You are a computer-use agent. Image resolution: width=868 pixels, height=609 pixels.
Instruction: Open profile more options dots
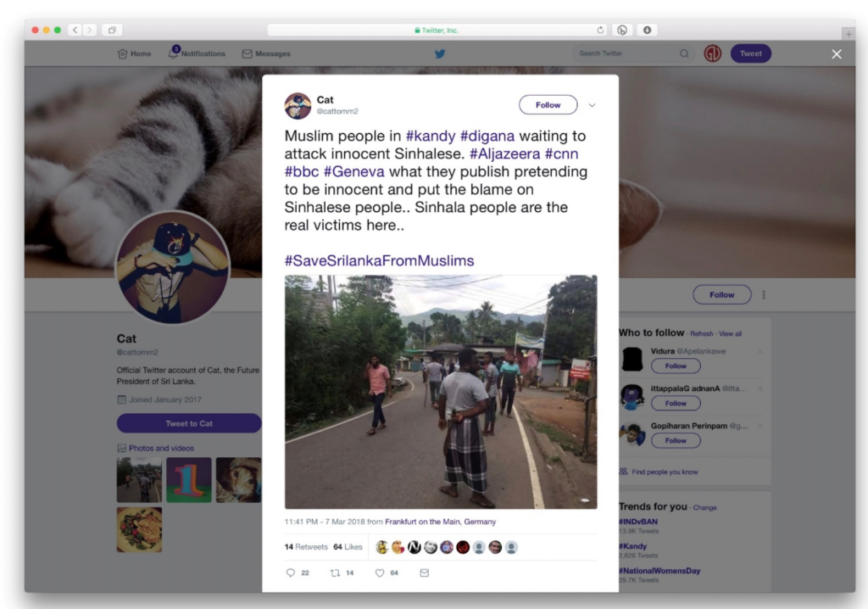pyautogui.click(x=764, y=295)
